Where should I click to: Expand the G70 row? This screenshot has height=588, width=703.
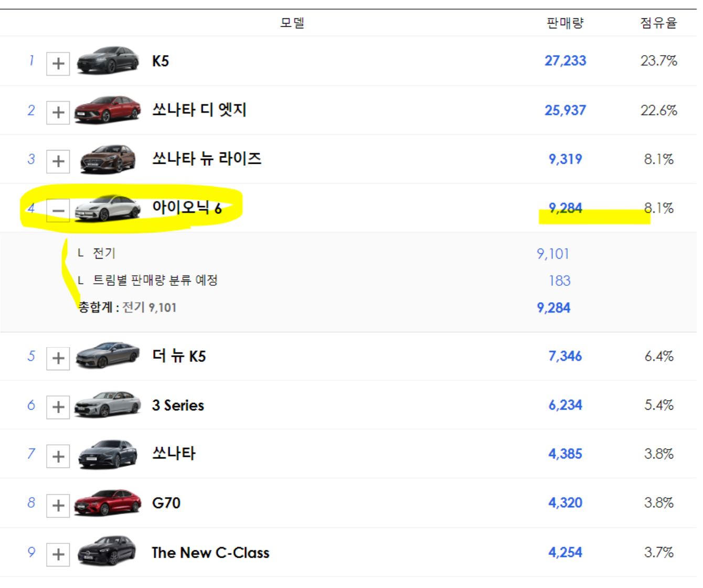click(58, 506)
